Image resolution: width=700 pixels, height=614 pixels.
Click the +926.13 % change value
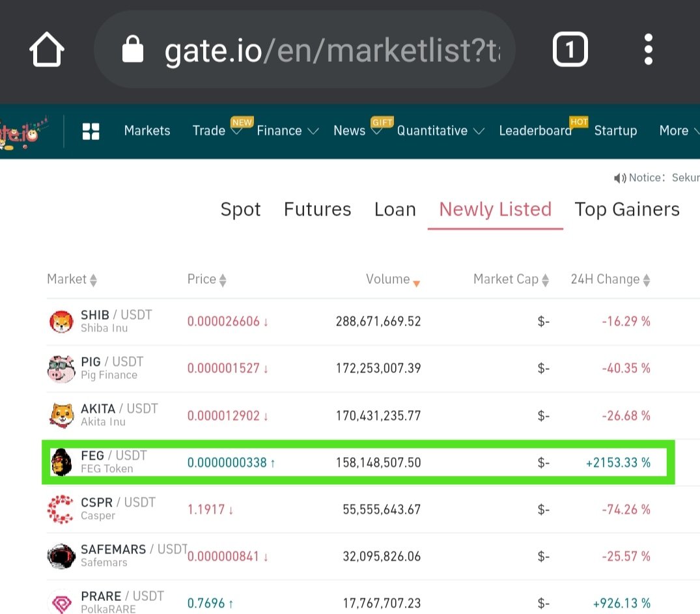click(x=621, y=604)
